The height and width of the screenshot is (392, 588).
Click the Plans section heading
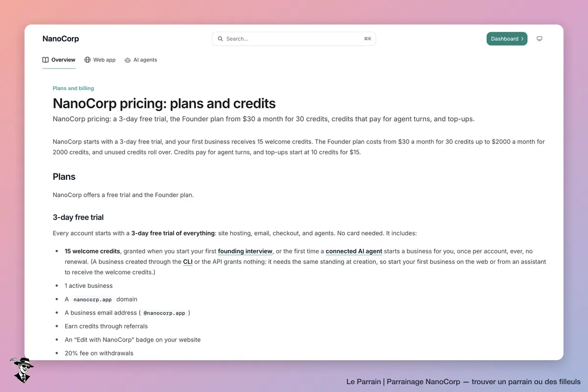tap(64, 177)
